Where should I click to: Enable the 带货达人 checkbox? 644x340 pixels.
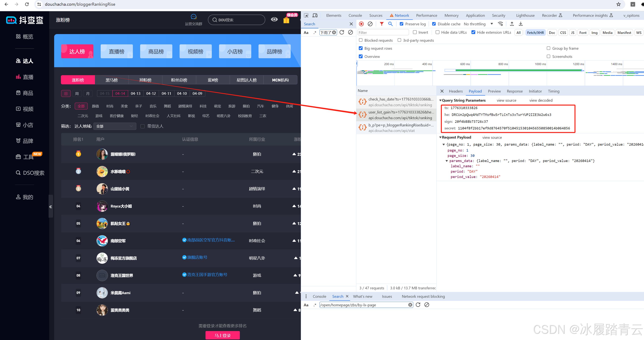tap(142, 126)
